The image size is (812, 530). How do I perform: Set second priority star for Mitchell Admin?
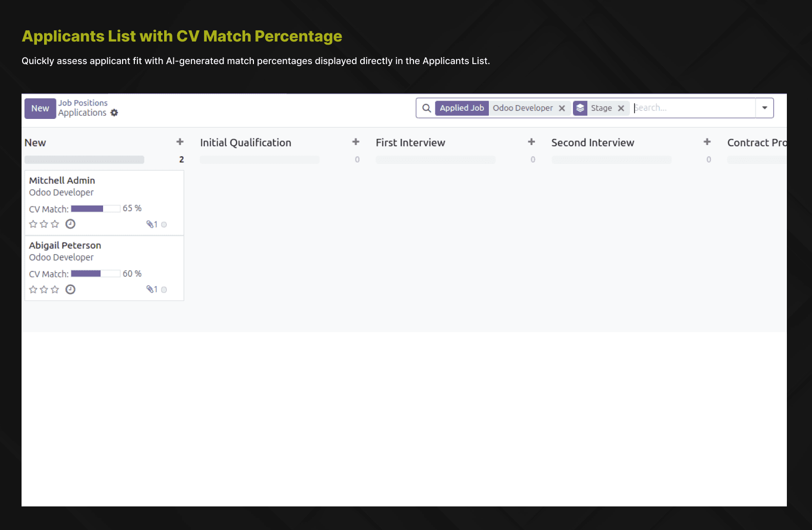click(x=44, y=224)
